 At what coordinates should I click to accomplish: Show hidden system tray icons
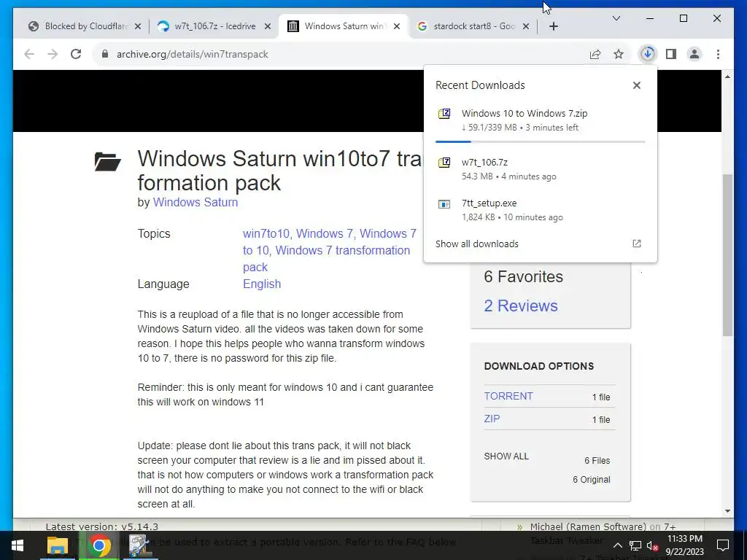point(617,545)
